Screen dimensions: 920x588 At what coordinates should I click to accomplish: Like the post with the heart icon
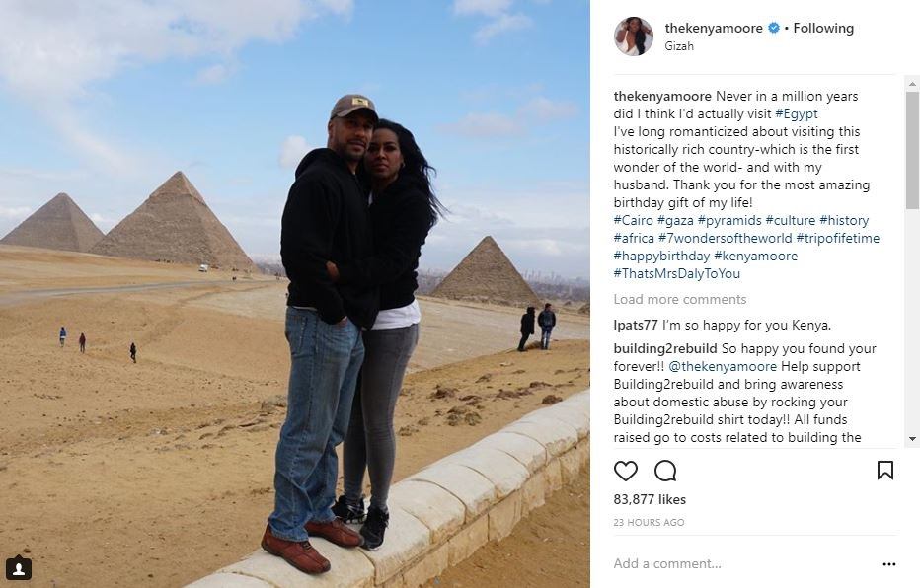pos(626,471)
